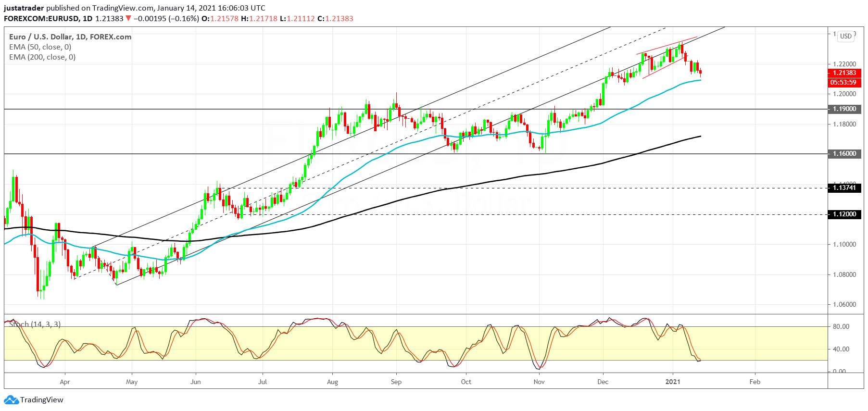Click the 1.18000 price axis value
This screenshot has width=868, height=411.
point(844,125)
